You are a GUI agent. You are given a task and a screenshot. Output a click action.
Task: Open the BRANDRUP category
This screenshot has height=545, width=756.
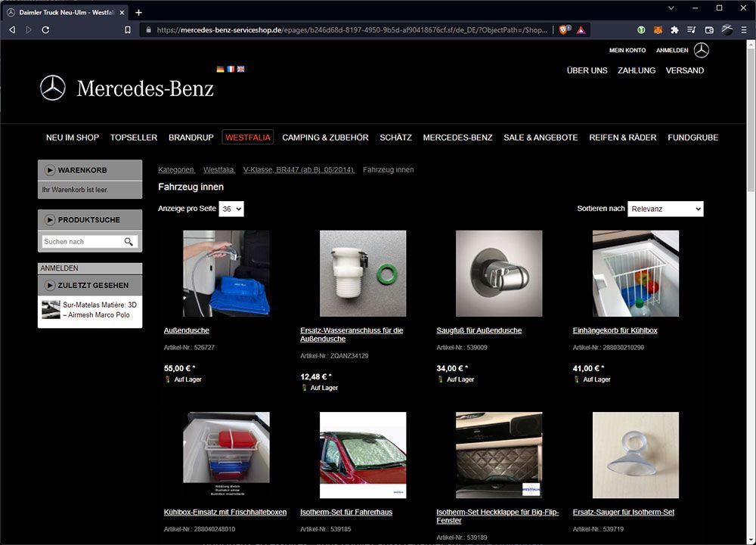coord(191,138)
